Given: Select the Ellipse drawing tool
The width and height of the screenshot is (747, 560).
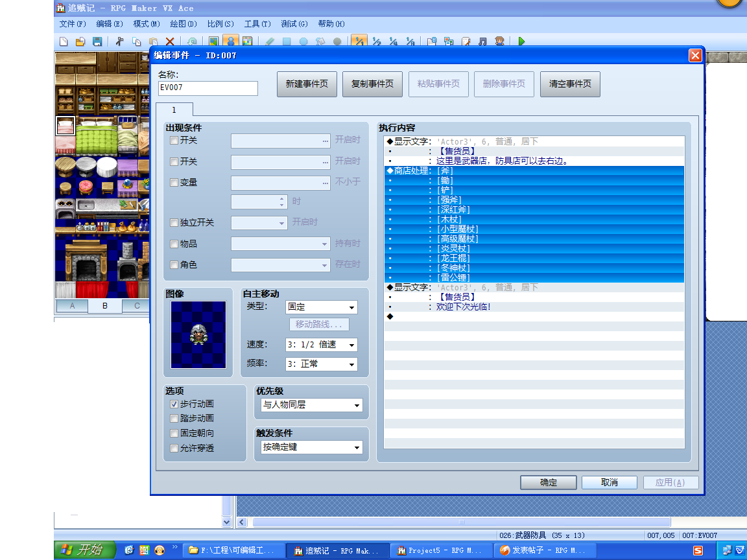Looking at the screenshot, I should coord(303,41).
